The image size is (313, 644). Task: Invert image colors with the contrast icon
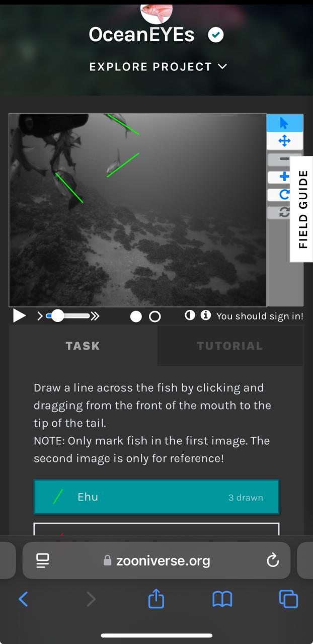(x=190, y=315)
